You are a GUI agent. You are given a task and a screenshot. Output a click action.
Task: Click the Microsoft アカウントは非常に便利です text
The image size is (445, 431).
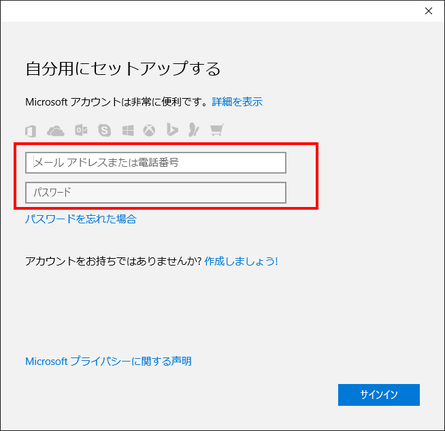[x=117, y=102]
